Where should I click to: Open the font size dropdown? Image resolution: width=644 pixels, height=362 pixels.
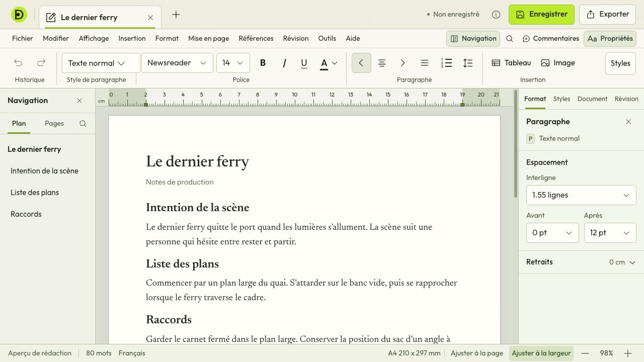(233, 63)
